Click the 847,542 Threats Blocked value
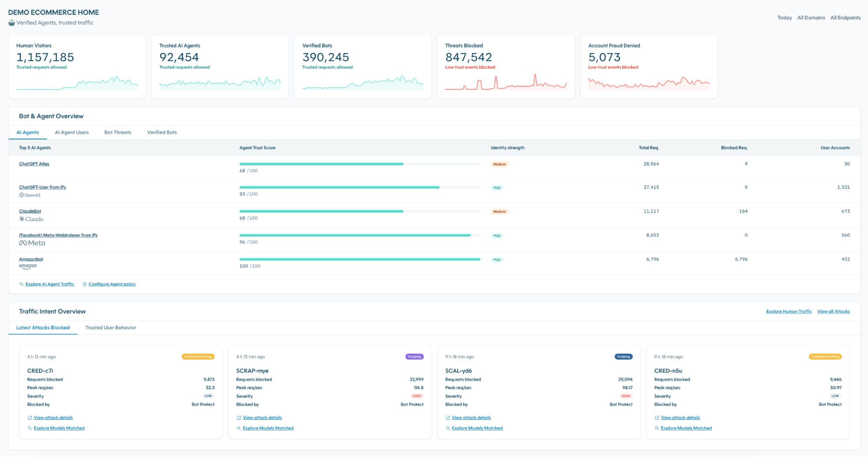The image size is (868, 457). 469,57
